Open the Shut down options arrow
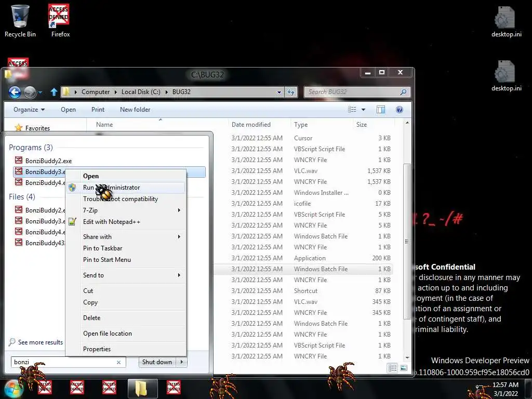Viewport: 532px width, 399px height. coord(182,362)
